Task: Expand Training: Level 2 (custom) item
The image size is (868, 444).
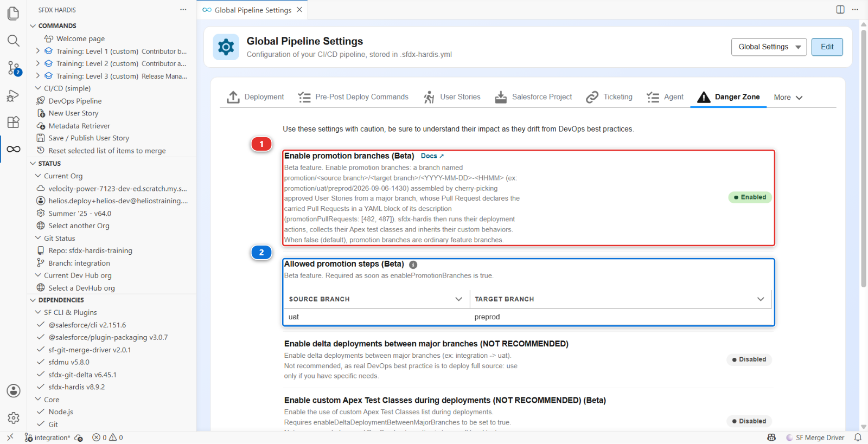Action: point(38,63)
